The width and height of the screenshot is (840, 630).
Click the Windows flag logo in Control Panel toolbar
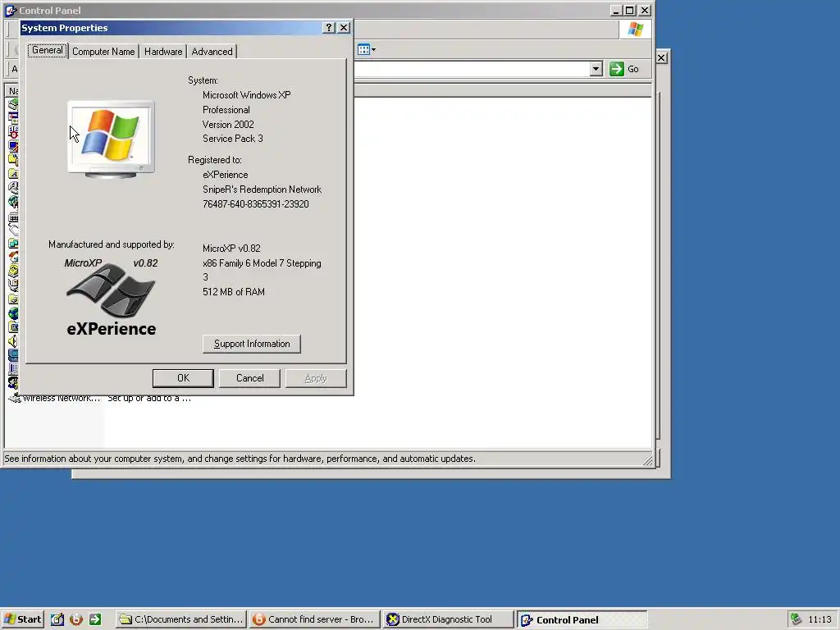point(636,30)
